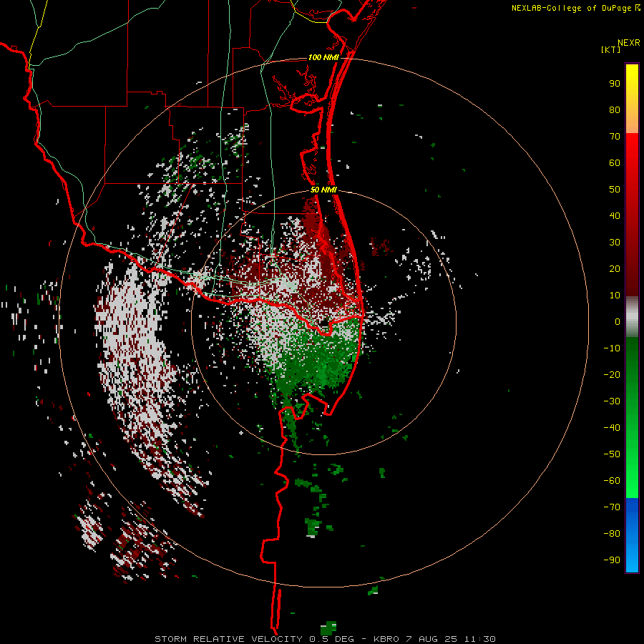This screenshot has width=644, height=644.
Task: Click the 0 value on the velocity scale
Action: click(x=618, y=322)
